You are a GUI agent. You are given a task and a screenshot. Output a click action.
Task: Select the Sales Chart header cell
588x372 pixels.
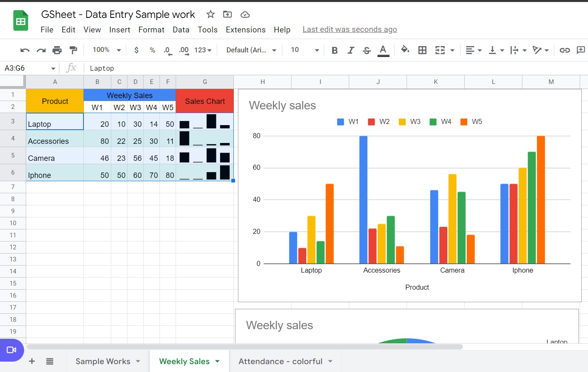(205, 101)
